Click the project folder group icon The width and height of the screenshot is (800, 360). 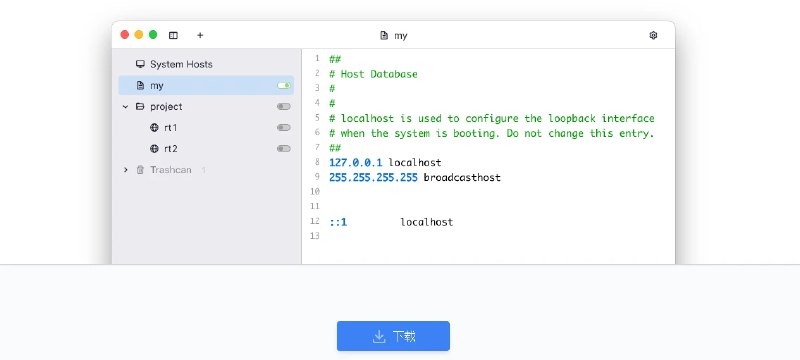140,107
